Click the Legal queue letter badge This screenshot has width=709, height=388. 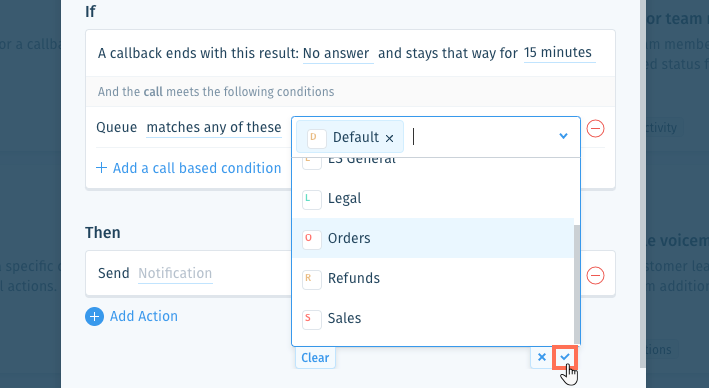pyautogui.click(x=312, y=199)
